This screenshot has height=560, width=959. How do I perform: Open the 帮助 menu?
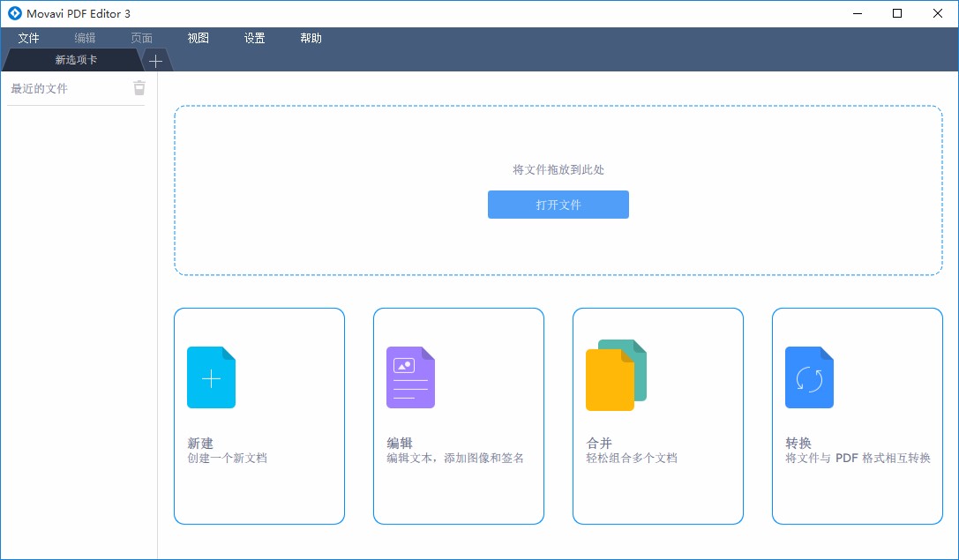(x=311, y=37)
